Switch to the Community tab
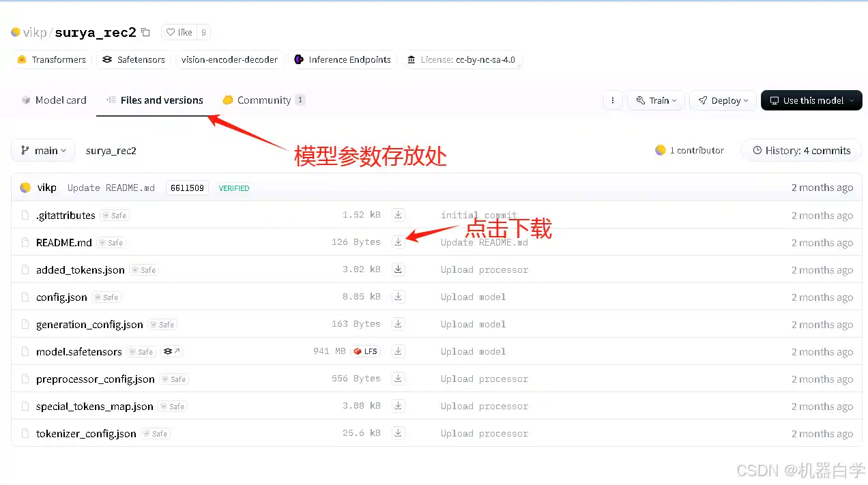The height and width of the screenshot is (485, 868). pyautogui.click(x=263, y=100)
